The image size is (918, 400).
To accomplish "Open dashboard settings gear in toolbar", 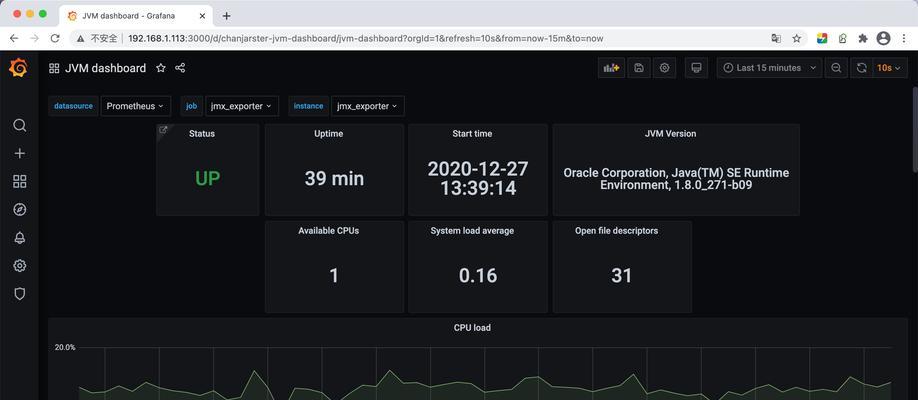I will click(x=664, y=68).
